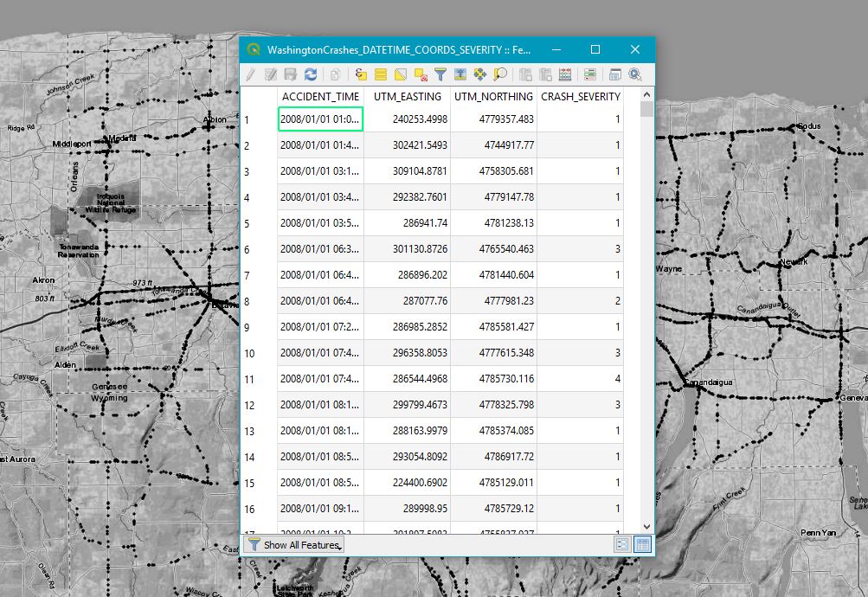Image resolution: width=868 pixels, height=597 pixels.
Task: Open Select features using an expression
Action: [x=362, y=75]
